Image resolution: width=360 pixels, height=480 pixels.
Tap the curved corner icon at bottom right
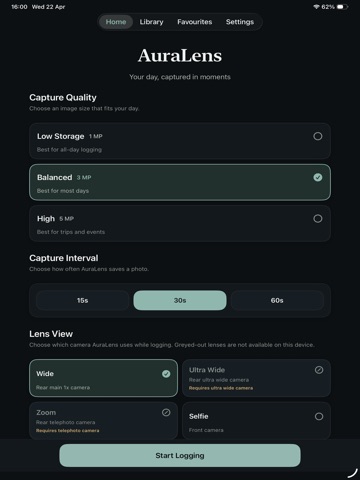[x=352, y=473]
